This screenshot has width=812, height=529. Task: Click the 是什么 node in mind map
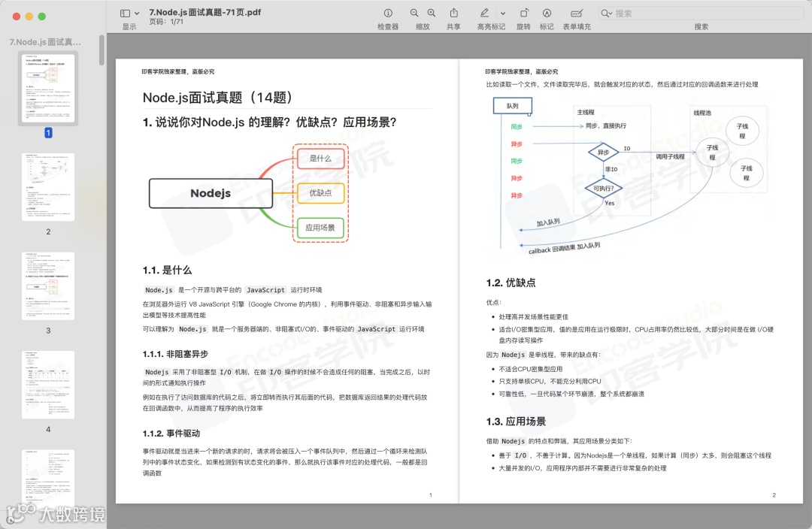point(320,159)
